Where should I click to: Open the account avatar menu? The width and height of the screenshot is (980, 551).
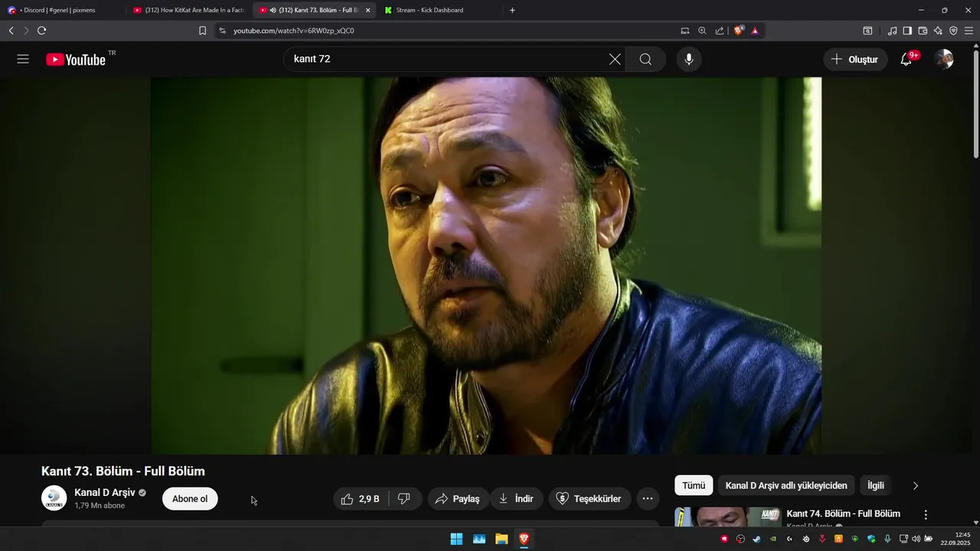(944, 59)
